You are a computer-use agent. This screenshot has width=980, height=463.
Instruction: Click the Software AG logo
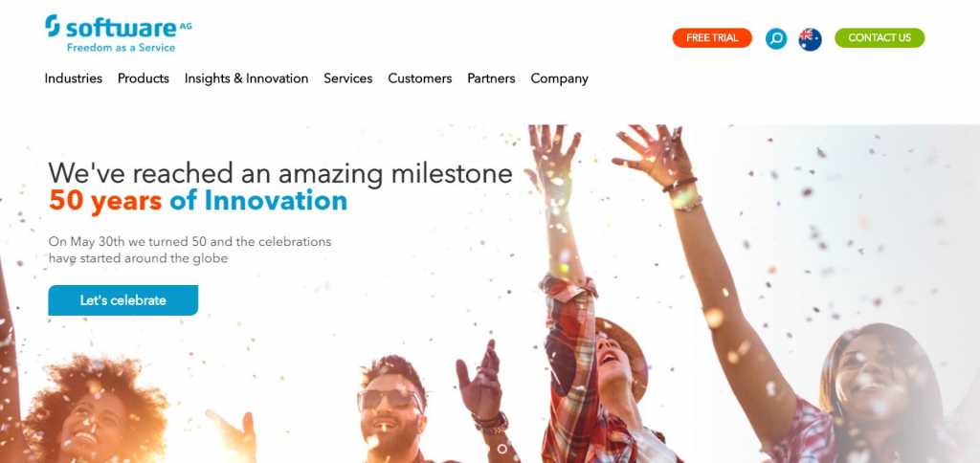click(x=119, y=33)
